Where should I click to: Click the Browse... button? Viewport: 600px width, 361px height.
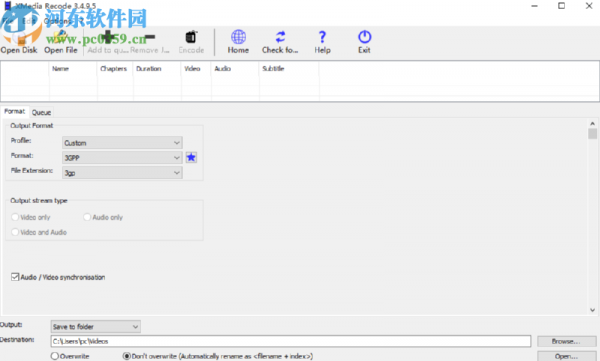pyautogui.click(x=566, y=341)
